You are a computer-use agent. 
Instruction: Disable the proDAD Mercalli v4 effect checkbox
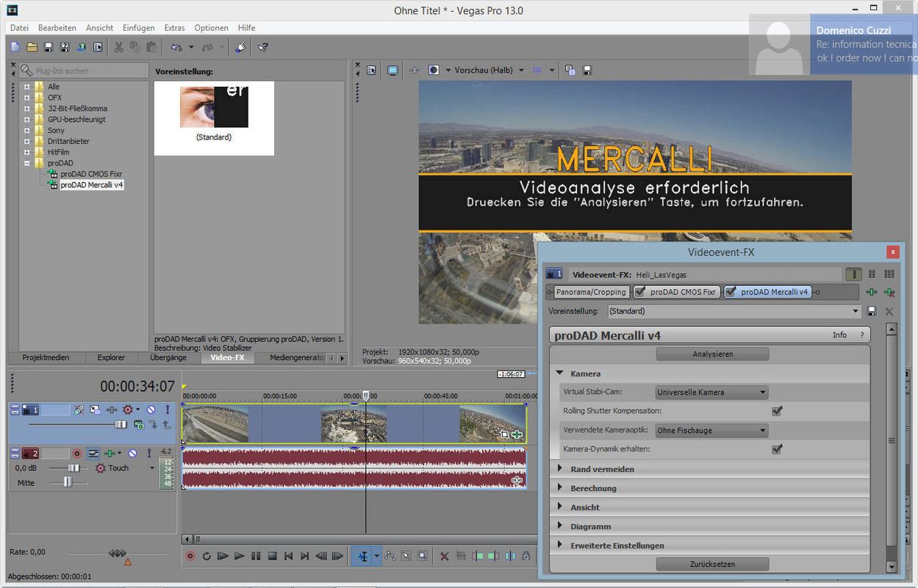[731, 292]
